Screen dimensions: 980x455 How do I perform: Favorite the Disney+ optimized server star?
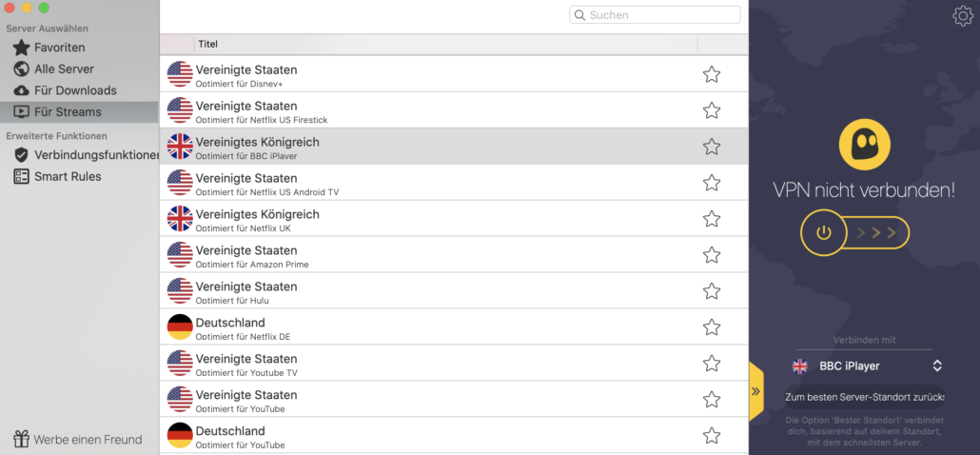pyautogui.click(x=712, y=74)
